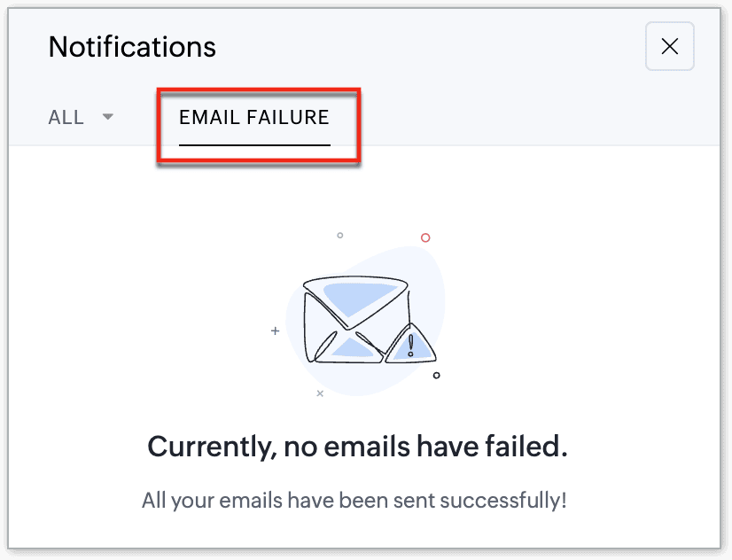
Task: Close the Notifications panel with X
Action: (669, 46)
